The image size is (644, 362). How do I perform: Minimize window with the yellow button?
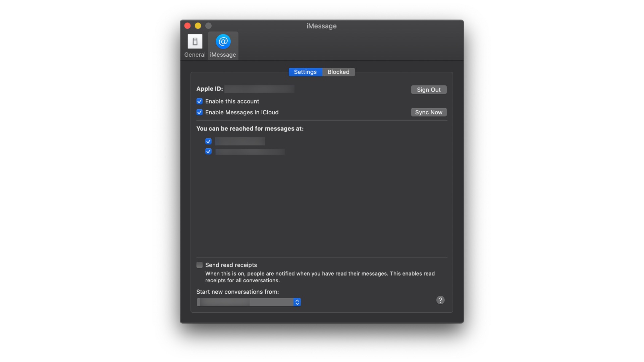point(198,26)
